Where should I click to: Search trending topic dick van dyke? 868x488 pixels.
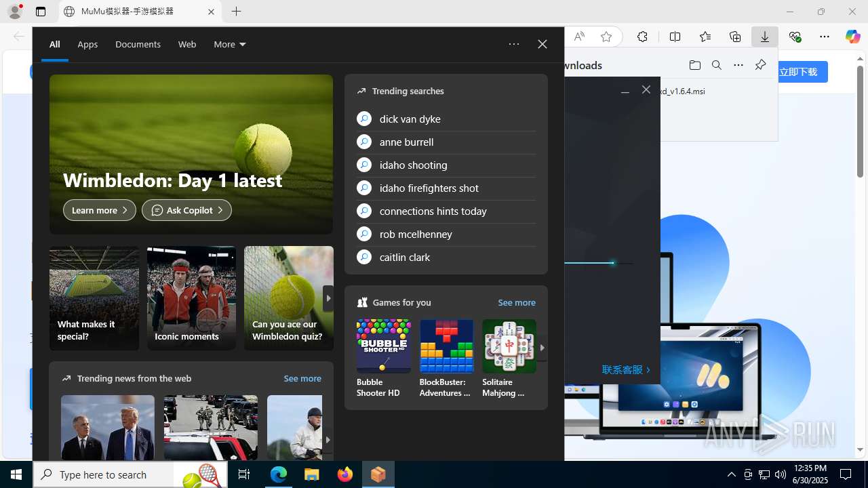(x=446, y=119)
